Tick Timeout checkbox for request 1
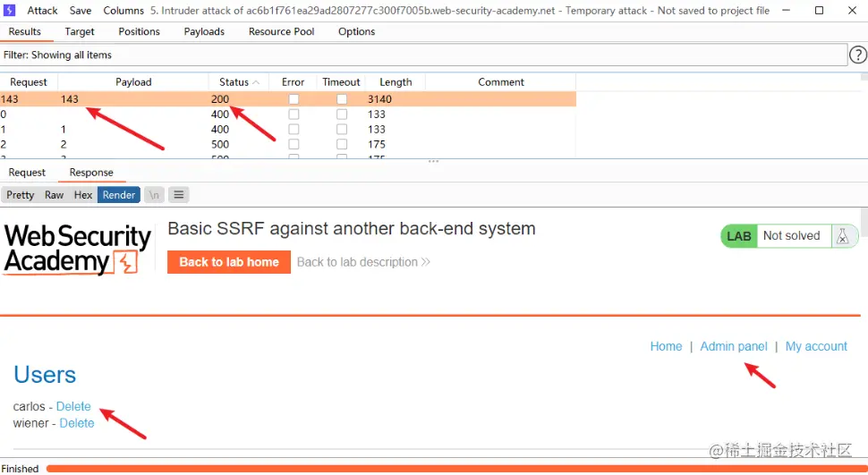Image resolution: width=868 pixels, height=475 pixels. (x=342, y=129)
